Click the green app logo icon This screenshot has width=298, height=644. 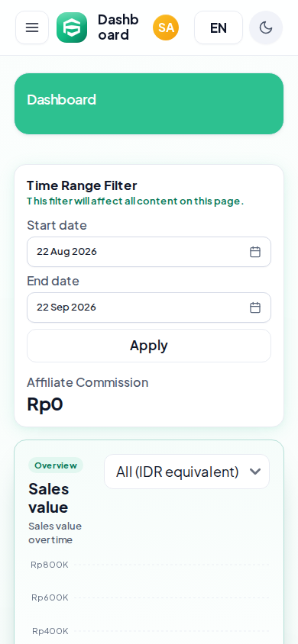pos(72,27)
